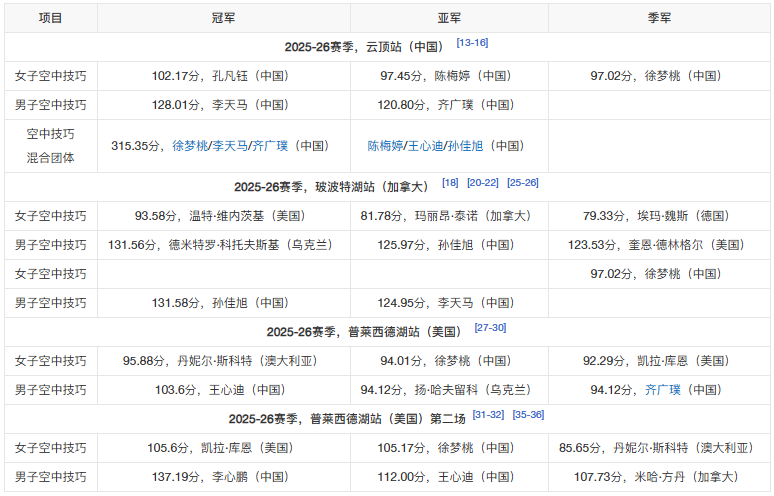The height and width of the screenshot is (496, 774).
Task: Open citation [31-32] beside 第二场 heading
Action: [488, 415]
